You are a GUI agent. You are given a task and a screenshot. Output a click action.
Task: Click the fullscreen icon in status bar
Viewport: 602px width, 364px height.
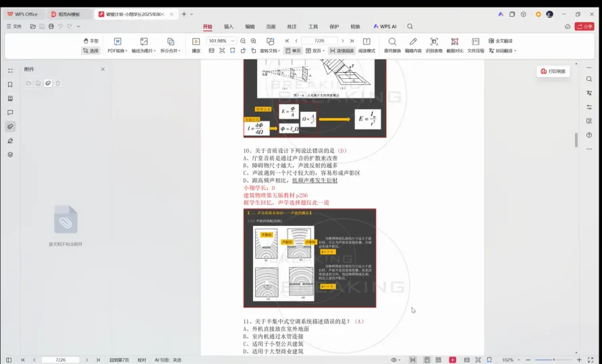click(591, 360)
